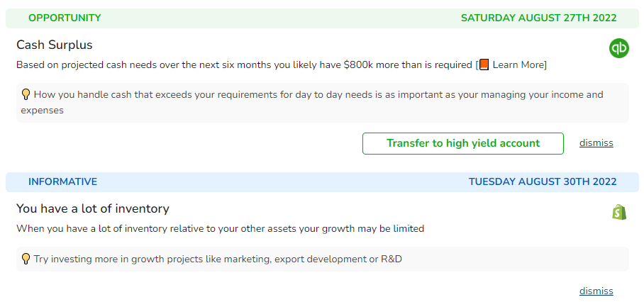Click the OPPORTUNITY header label
Screen dimensions: 644x302
coord(65,18)
